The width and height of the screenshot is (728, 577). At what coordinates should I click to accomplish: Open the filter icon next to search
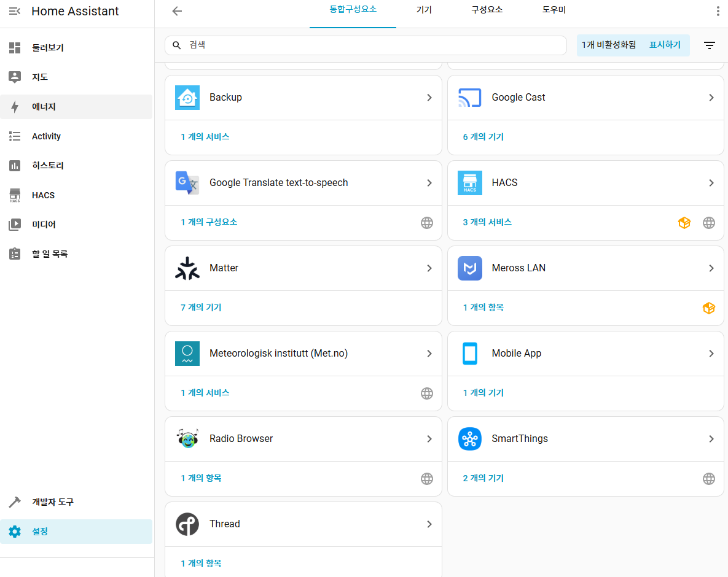710,45
